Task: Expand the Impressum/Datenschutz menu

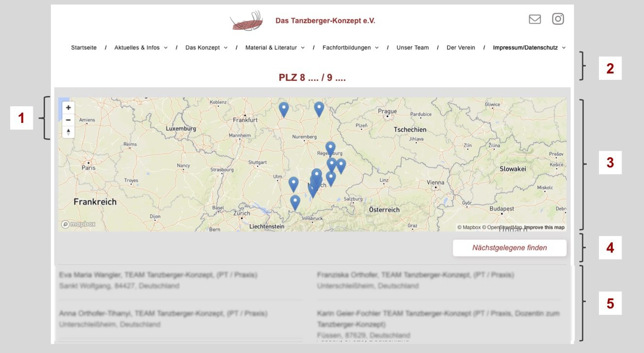Action: pyautogui.click(x=529, y=48)
